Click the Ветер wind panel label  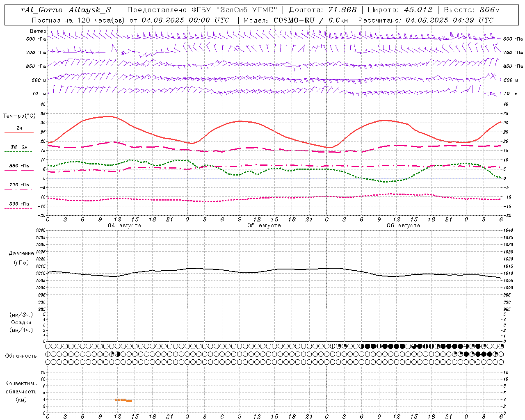[x=38, y=31]
